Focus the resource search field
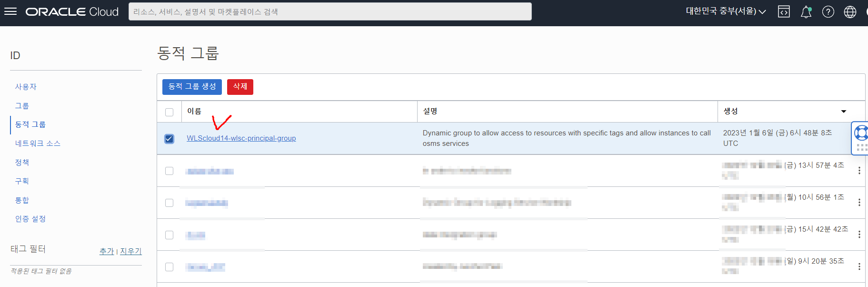Image resolution: width=868 pixels, height=287 pixels. [330, 11]
